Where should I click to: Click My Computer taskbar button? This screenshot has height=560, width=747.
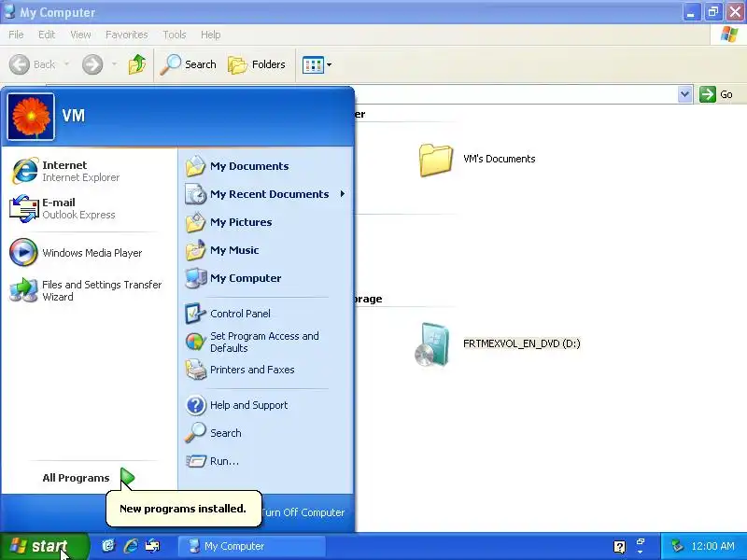(x=251, y=546)
